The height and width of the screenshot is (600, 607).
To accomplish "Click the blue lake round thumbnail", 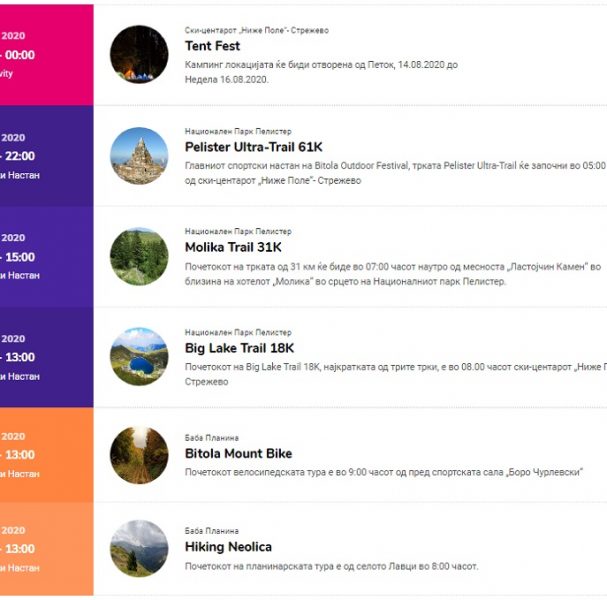I will click(139, 357).
